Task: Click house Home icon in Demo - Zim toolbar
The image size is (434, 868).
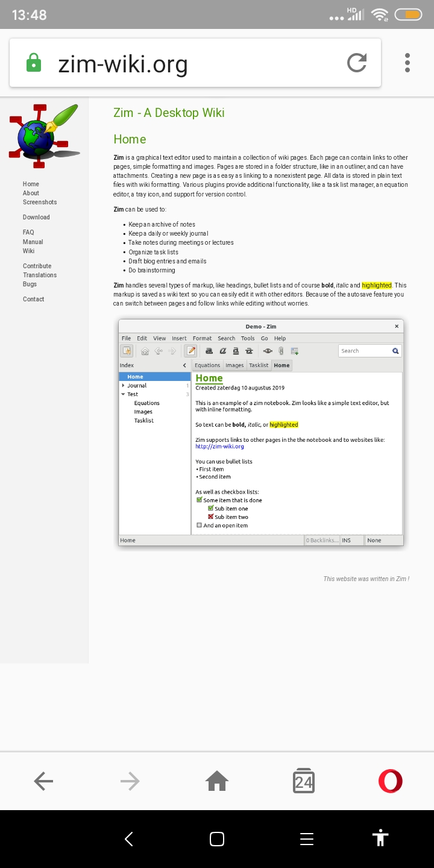Action: click(x=145, y=351)
